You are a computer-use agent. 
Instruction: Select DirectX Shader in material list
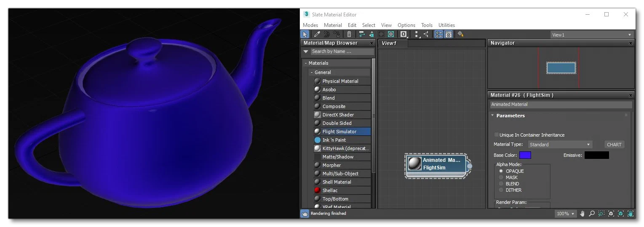pos(342,115)
